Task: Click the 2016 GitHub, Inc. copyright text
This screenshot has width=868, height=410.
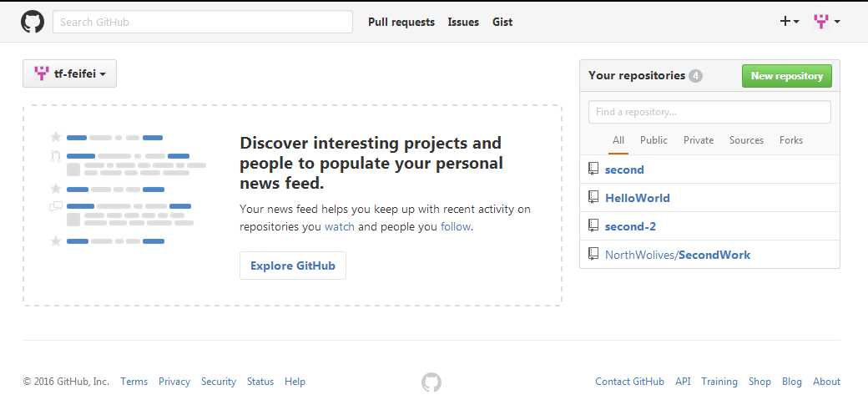Action: [67, 382]
